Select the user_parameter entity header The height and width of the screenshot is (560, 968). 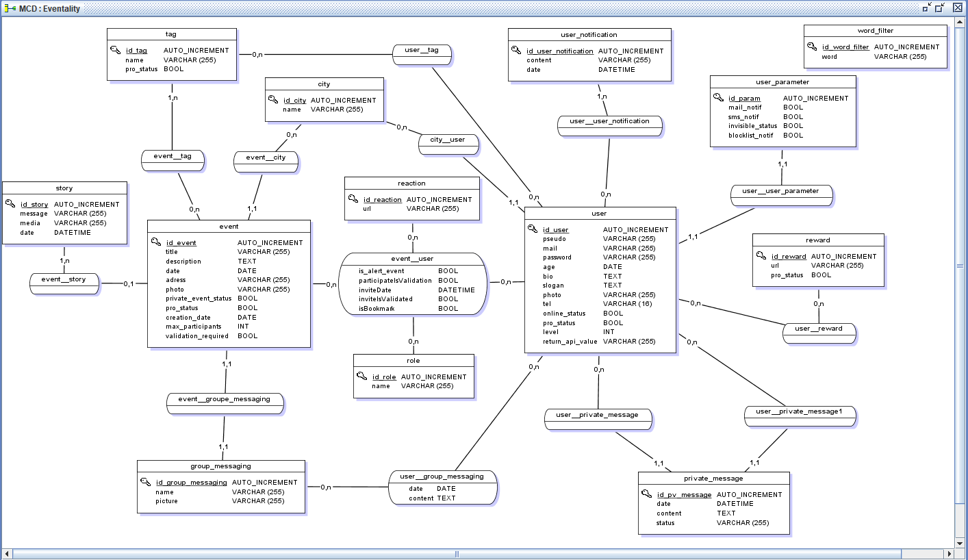tap(782, 82)
